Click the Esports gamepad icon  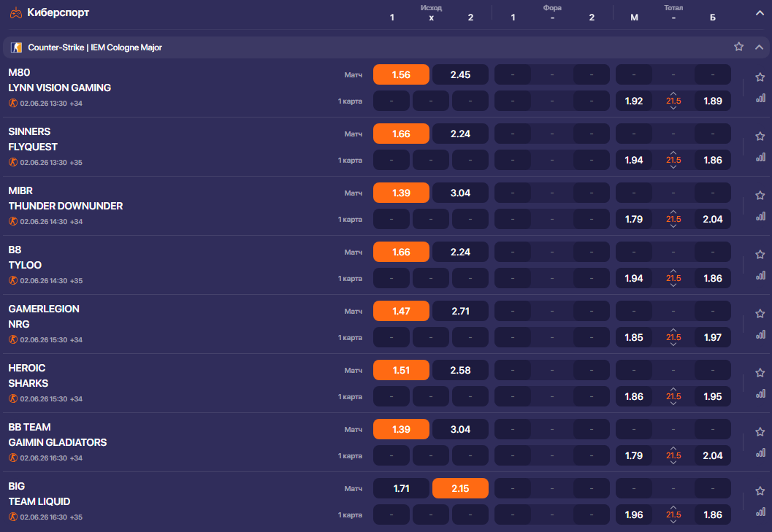click(x=16, y=13)
